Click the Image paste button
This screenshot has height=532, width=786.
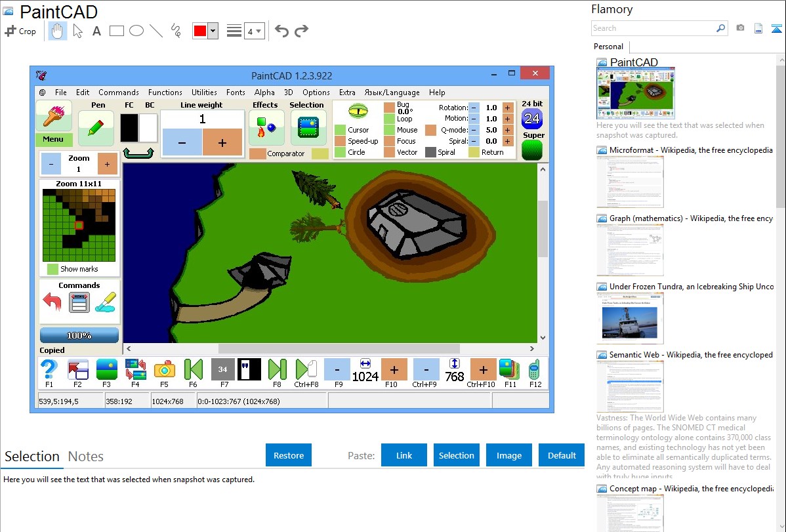508,455
